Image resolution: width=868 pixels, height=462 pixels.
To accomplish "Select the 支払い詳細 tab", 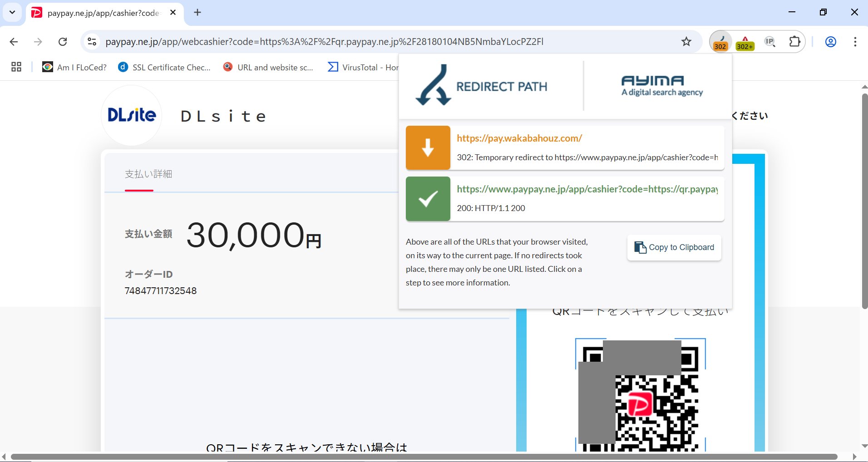I will (x=148, y=174).
